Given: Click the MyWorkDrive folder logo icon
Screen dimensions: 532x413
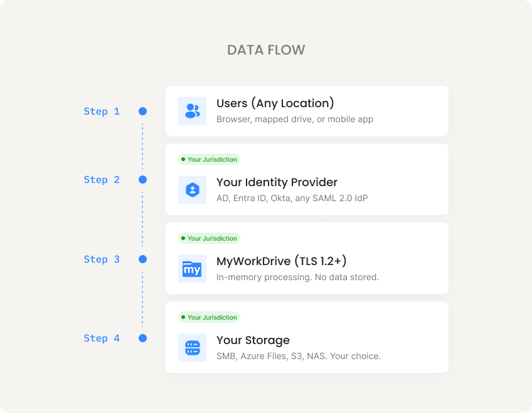Looking at the screenshot, I should pyautogui.click(x=192, y=269).
